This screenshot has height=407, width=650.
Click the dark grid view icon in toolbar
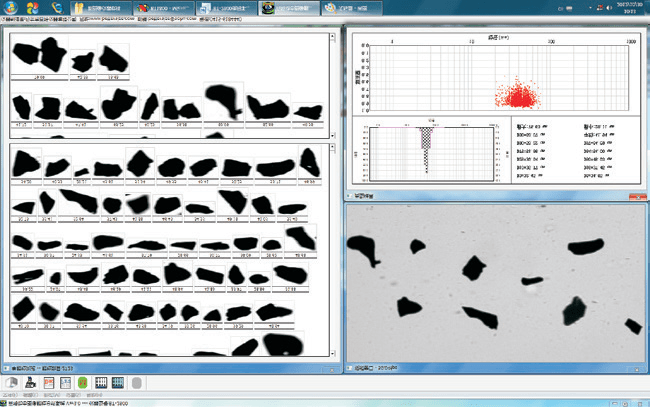(x=100, y=383)
